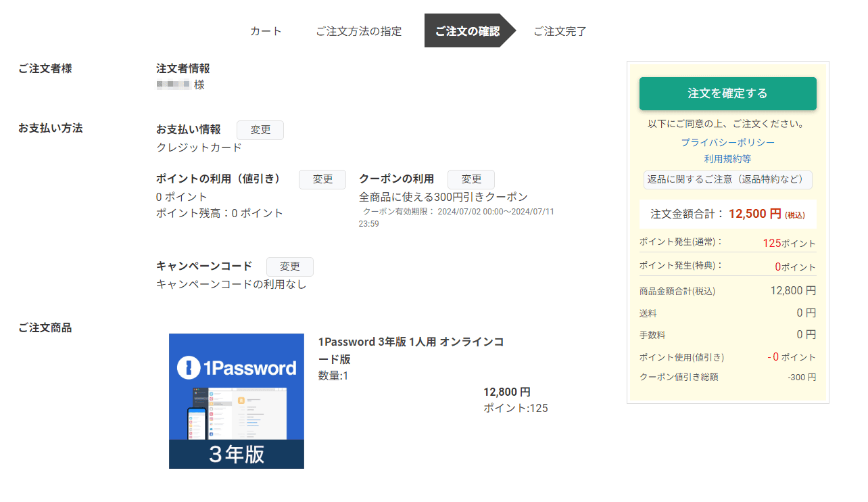Click the ご注文商品 section label
Viewport: 868px width, 502px height.
[45, 328]
